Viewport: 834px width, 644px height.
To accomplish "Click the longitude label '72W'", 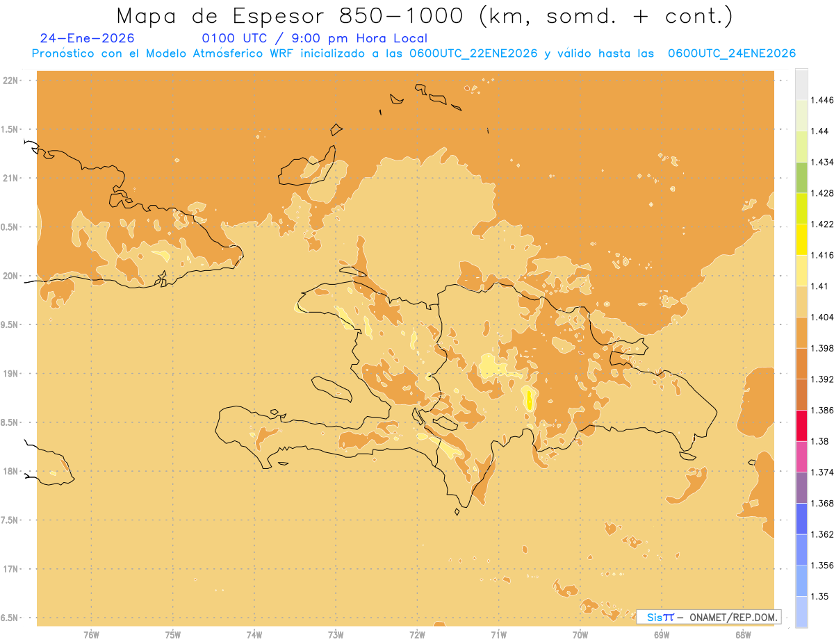I will pos(417,635).
